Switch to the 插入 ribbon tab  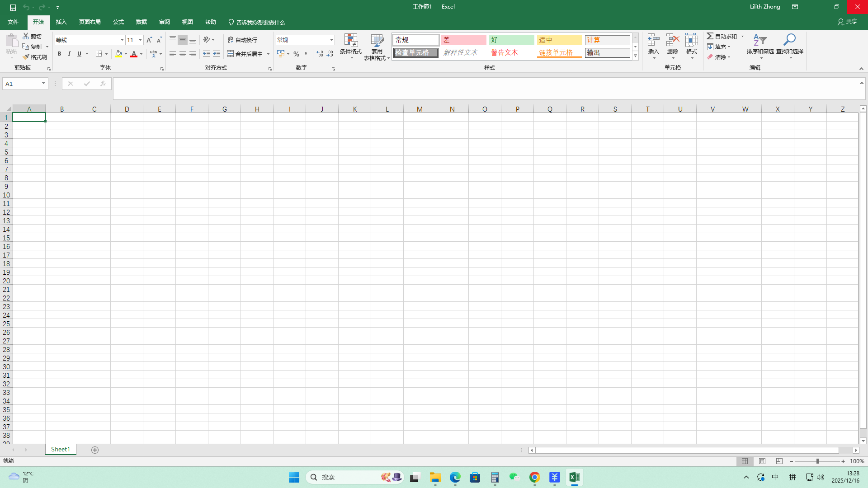tap(61, 22)
